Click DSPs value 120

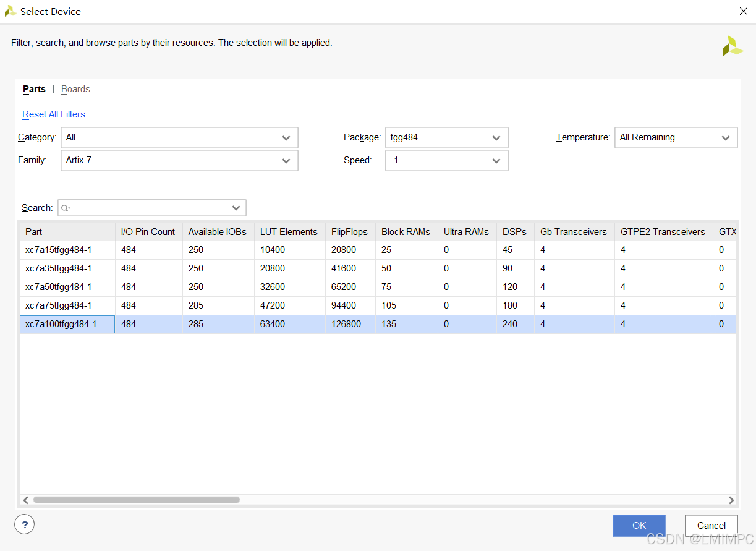[510, 287]
